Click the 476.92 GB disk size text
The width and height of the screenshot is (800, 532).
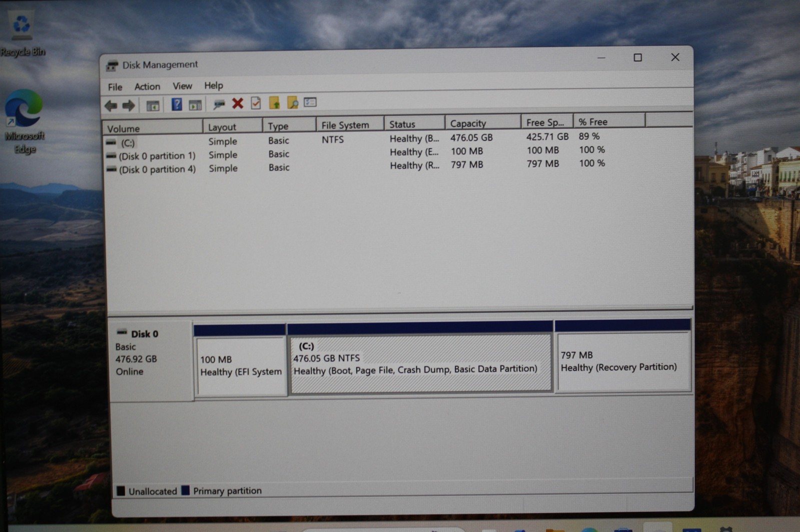pyautogui.click(x=136, y=359)
